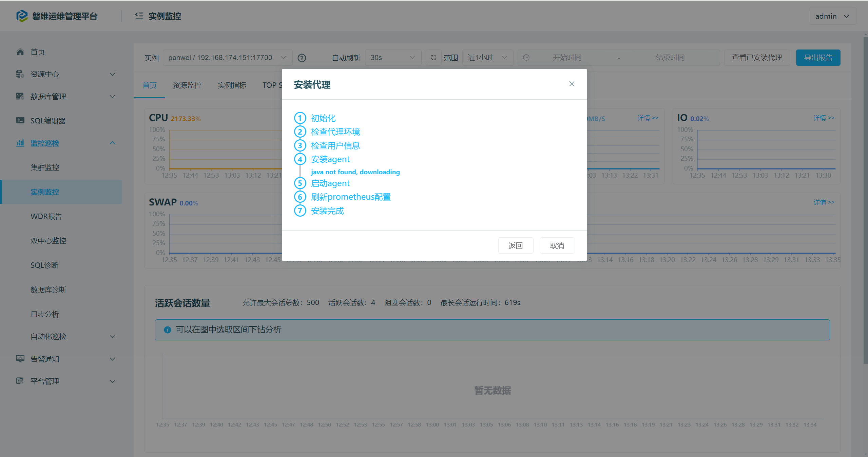Close the 安装代理 dialog with X

tap(572, 84)
